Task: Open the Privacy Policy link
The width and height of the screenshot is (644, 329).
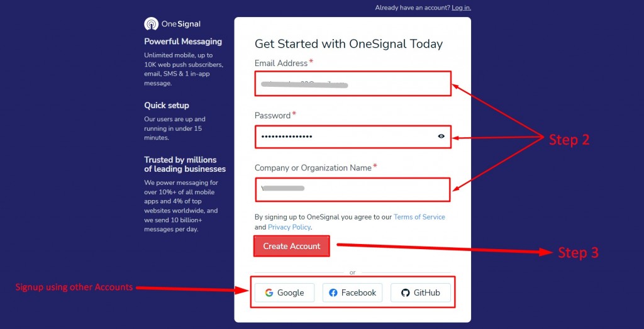Action: (x=289, y=227)
